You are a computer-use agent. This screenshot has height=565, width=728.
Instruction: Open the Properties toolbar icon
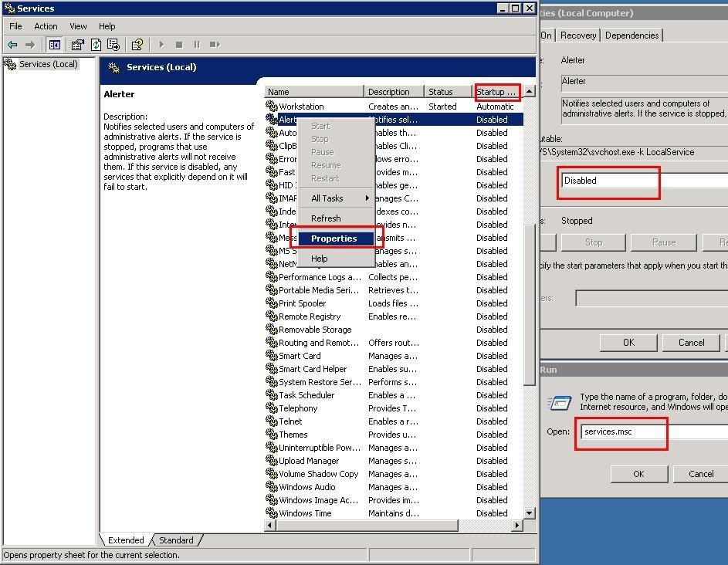77,45
